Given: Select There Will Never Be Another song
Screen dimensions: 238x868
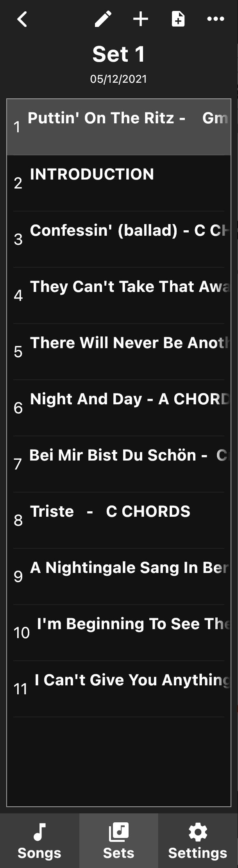Looking at the screenshot, I should point(119,352).
